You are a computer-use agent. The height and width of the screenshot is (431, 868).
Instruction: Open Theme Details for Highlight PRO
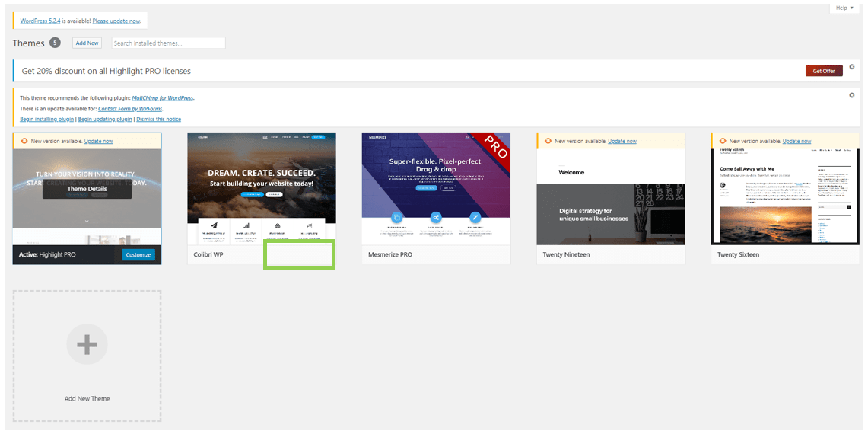pyautogui.click(x=87, y=189)
